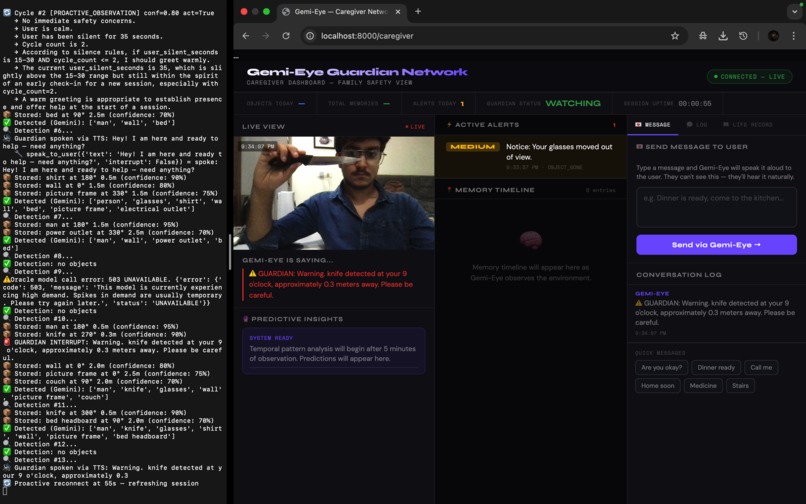Switch to the Message tab
806x504 pixels.
[x=653, y=125]
